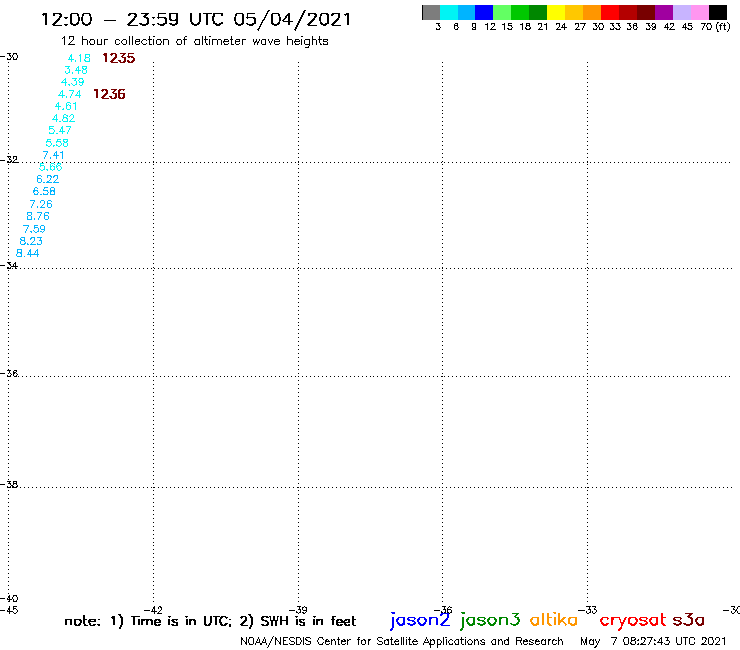The height and width of the screenshot is (650, 740).
Task: Select the '12' color scale label
Action: [x=490, y=27]
